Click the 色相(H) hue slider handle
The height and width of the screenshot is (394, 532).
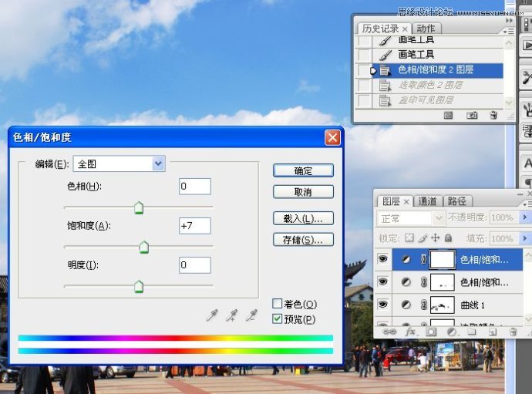[x=139, y=207]
